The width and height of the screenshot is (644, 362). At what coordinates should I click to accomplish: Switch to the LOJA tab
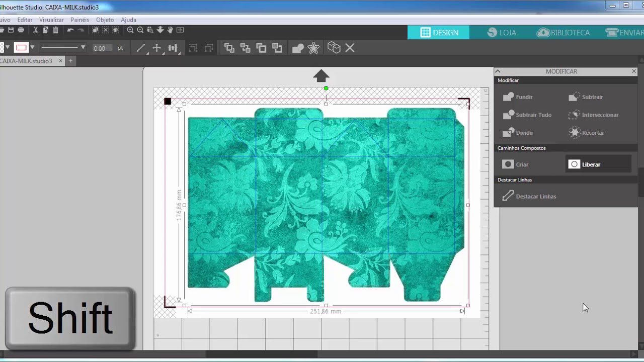click(x=502, y=32)
